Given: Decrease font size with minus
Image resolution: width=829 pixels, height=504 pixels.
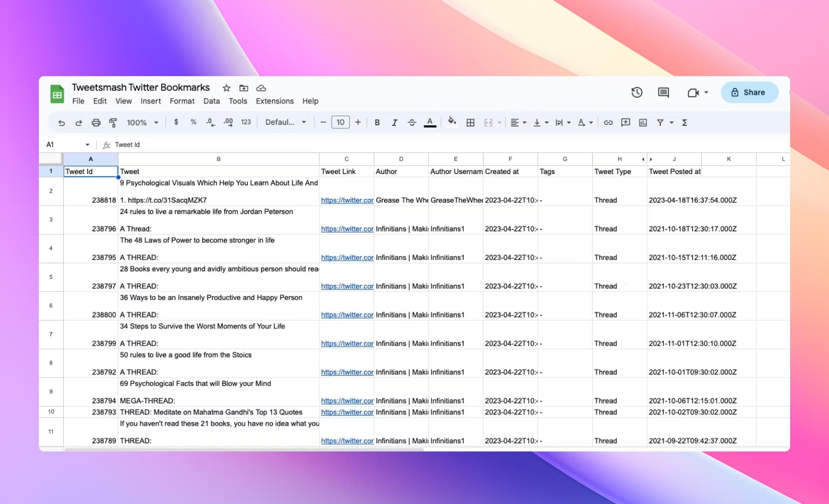Looking at the screenshot, I should [x=323, y=122].
